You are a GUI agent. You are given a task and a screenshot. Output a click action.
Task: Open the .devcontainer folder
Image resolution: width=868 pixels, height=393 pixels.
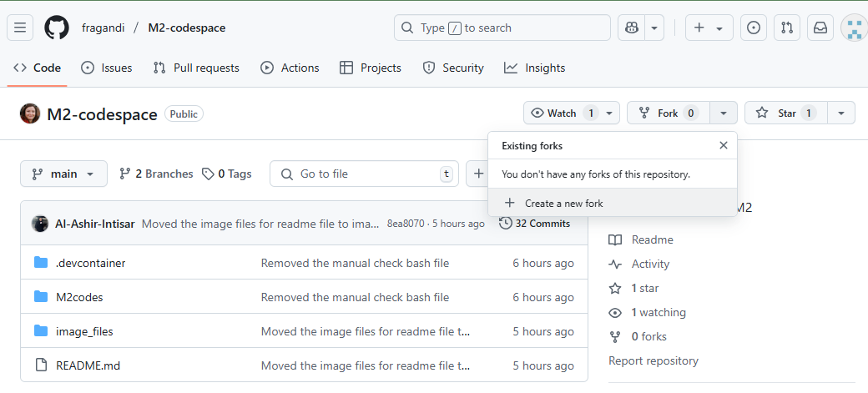pos(91,263)
